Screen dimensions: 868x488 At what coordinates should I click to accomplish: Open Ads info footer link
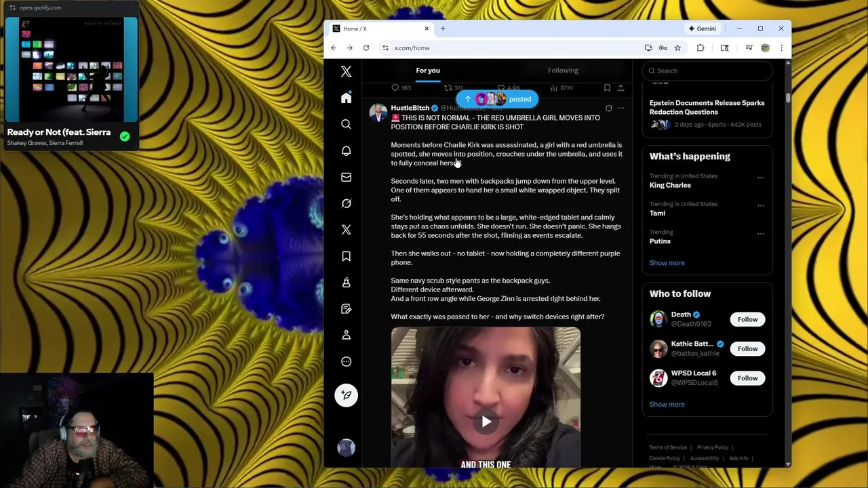738,458
